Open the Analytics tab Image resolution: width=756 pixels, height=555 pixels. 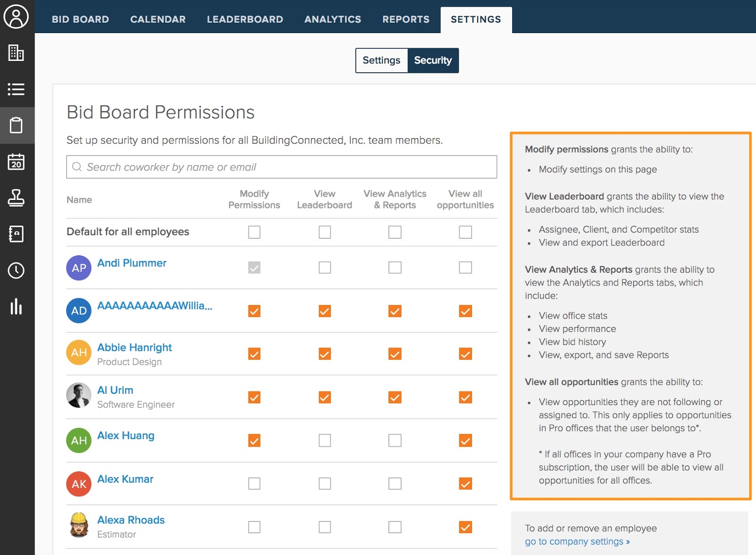[333, 19]
